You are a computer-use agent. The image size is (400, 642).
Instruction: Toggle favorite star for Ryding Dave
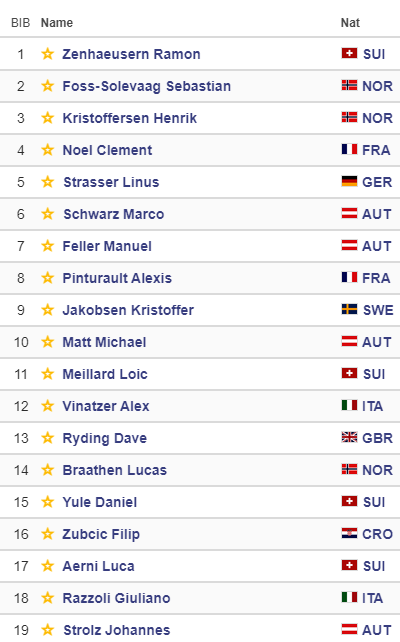tap(47, 438)
